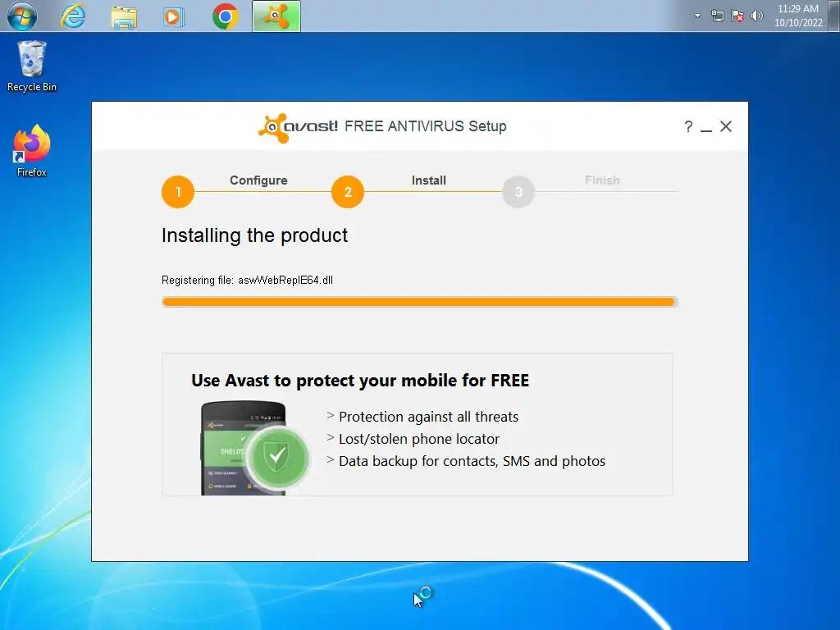Screen dimensions: 840x630
Task: Click the mobile phone shield image
Action: (x=255, y=448)
